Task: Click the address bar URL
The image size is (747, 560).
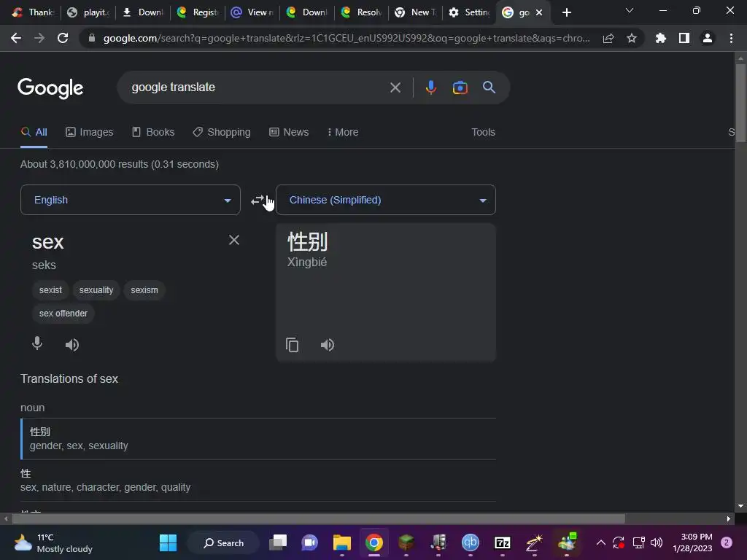Action: [347, 38]
